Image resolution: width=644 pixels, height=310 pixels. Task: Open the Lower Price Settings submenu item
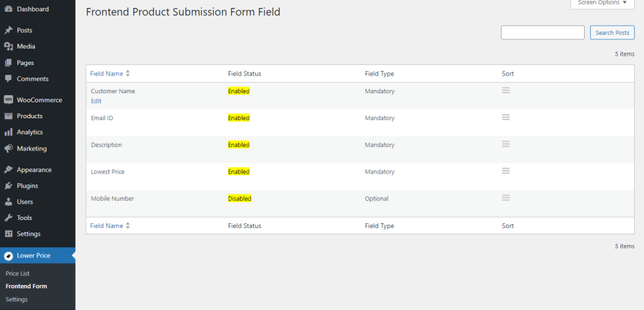coord(16,299)
